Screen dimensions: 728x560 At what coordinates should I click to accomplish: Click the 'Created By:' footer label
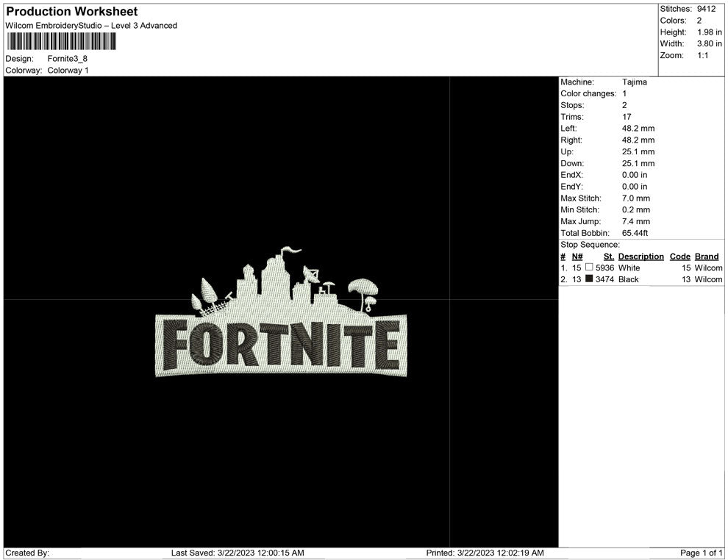pyautogui.click(x=27, y=553)
